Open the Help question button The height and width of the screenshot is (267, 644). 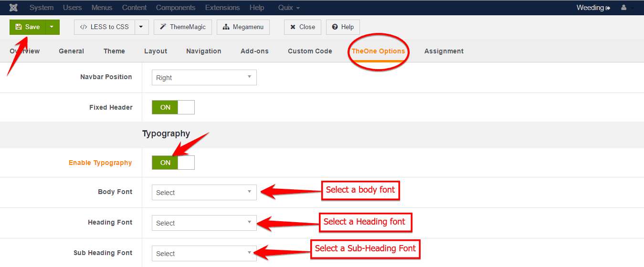(x=343, y=27)
